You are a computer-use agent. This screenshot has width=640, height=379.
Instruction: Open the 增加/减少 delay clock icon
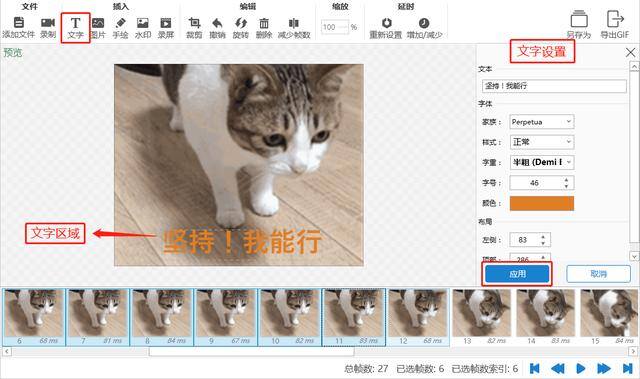424,23
